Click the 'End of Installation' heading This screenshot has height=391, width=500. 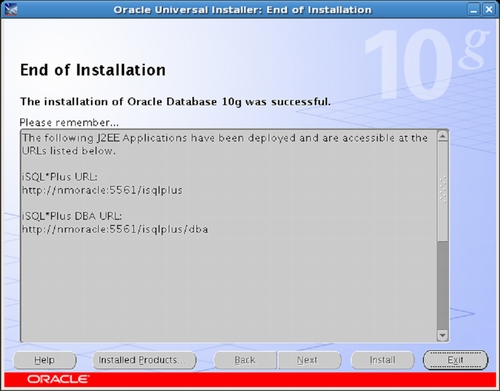pos(93,70)
